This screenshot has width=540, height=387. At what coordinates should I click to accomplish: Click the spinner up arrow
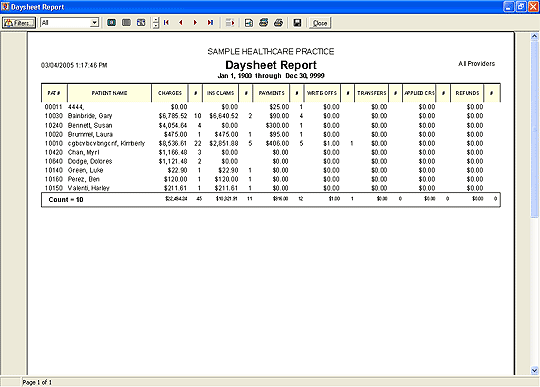156,20
